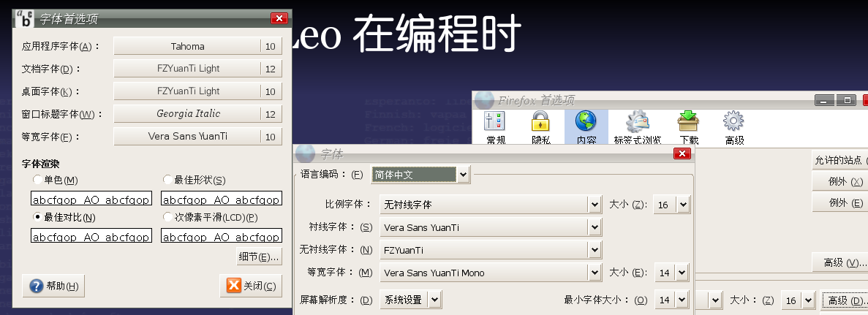Click the Georgia Italic window title font button

pyautogui.click(x=188, y=114)
